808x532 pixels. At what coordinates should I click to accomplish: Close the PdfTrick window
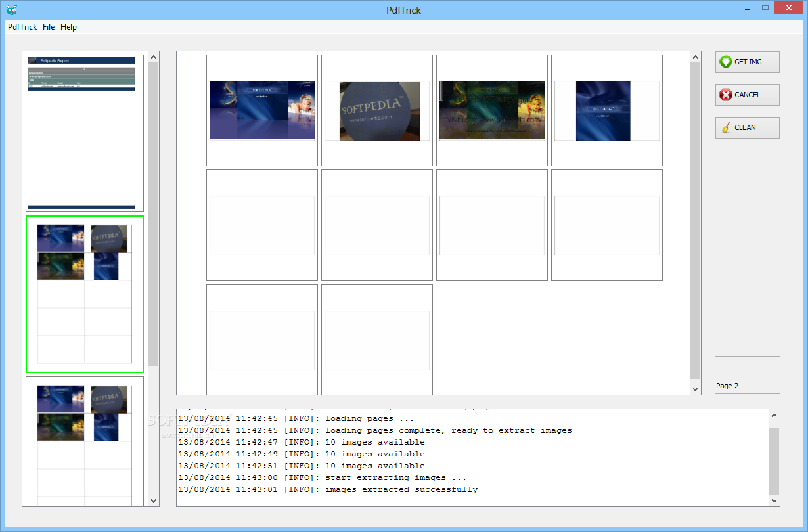(789, 8)
